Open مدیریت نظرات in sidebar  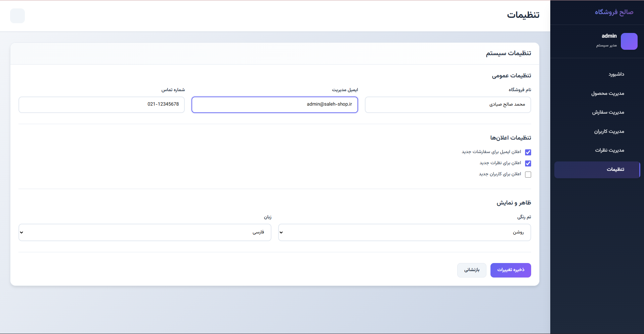[x=609, y=150]
